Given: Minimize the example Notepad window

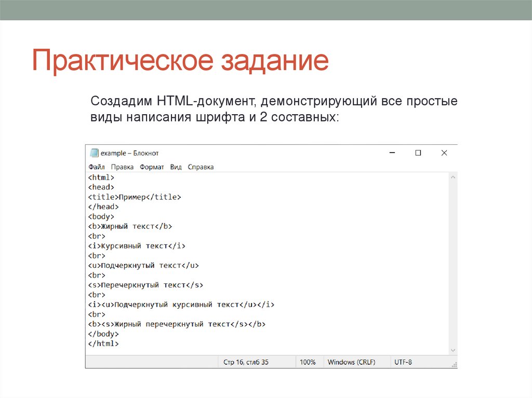Looking at the screenshot, I should (392, 153).
